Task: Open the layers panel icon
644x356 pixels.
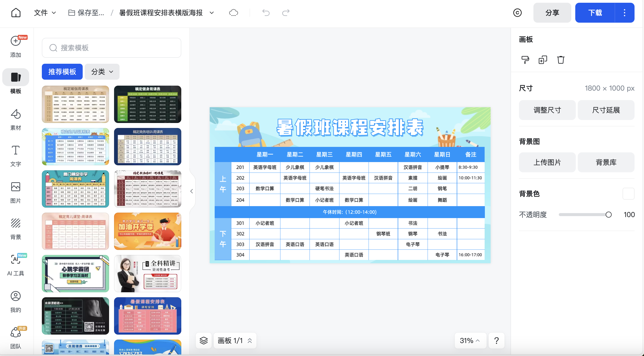Action: coord(203,341)
